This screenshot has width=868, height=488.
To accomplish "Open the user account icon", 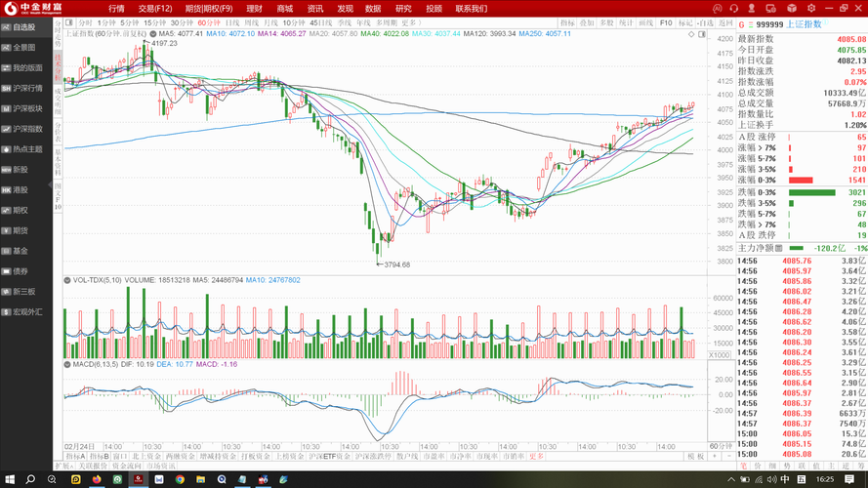I will pyautogui.click(x=751, y=9).
